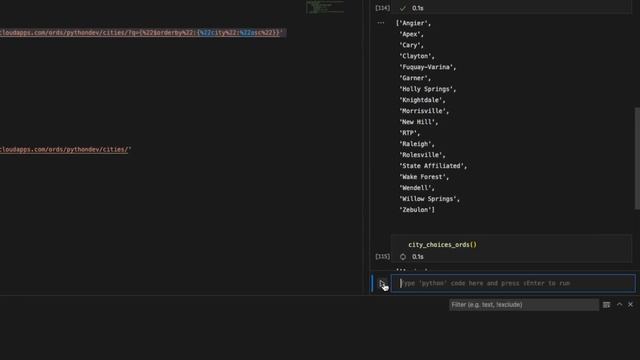The image size is (640, 360).
Task: Click the editor minimap thumbnail
Action: (x=325, y=7)
